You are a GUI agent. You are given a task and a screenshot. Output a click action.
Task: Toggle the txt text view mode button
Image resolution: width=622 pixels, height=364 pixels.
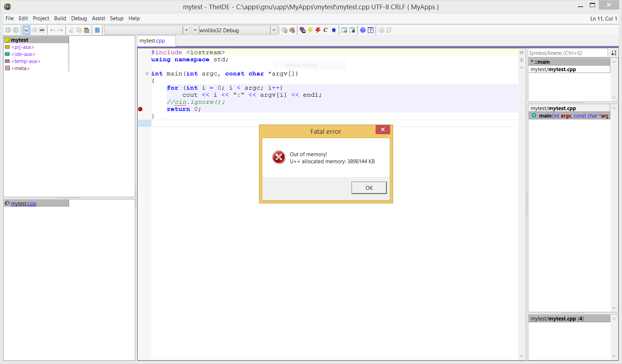click(27, 30)
